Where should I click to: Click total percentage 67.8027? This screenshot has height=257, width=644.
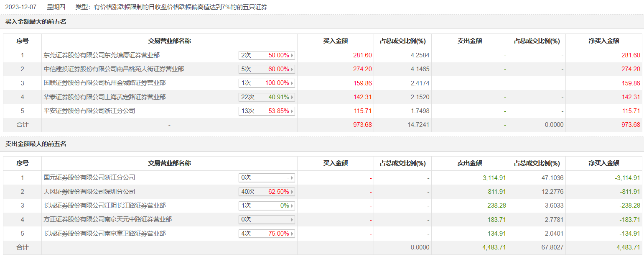pos(552,247)
